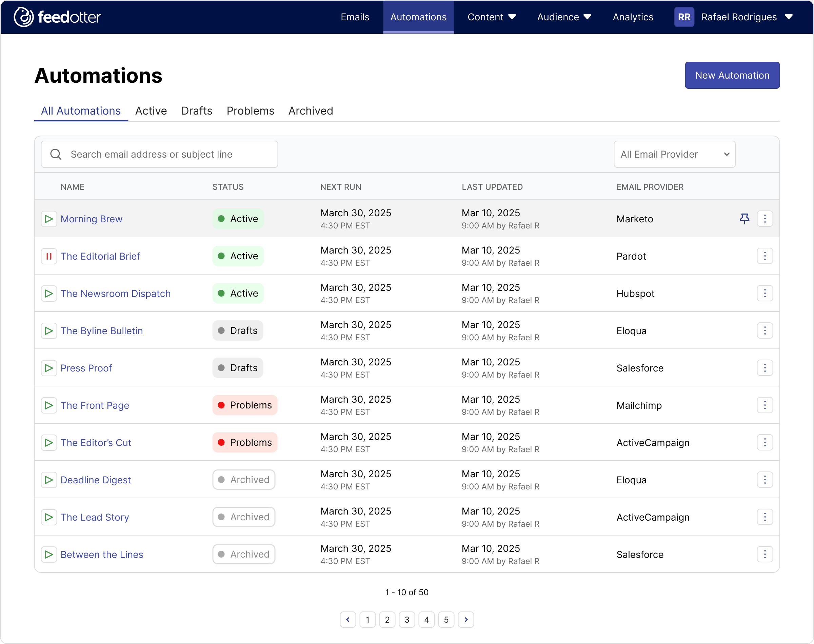Start The Editor's Cut automation
Screen dimensions: 814x644
(x=48, y=443)
